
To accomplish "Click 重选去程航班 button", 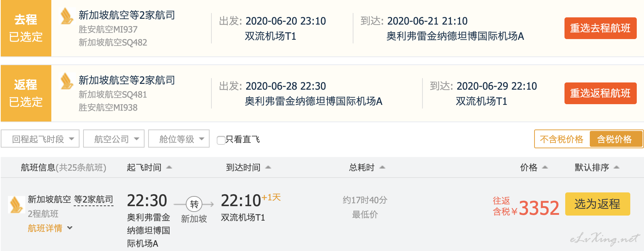I will (x=601, y=28).
